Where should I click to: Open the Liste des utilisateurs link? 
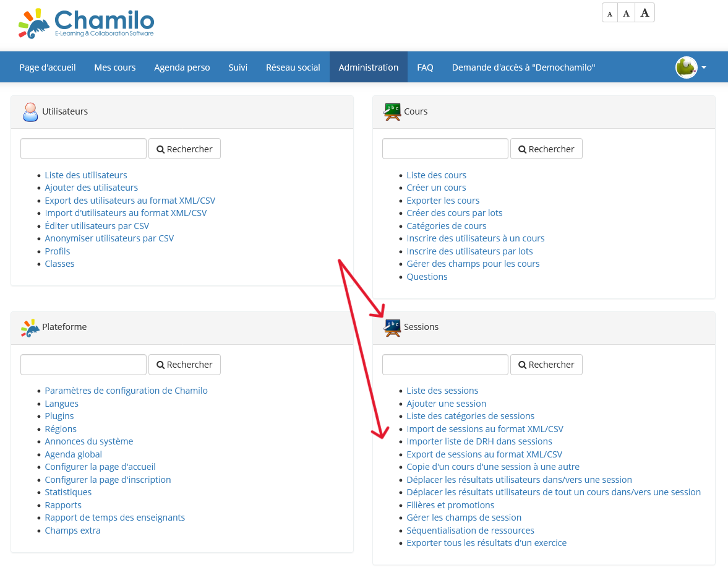[x=85, y=175]
